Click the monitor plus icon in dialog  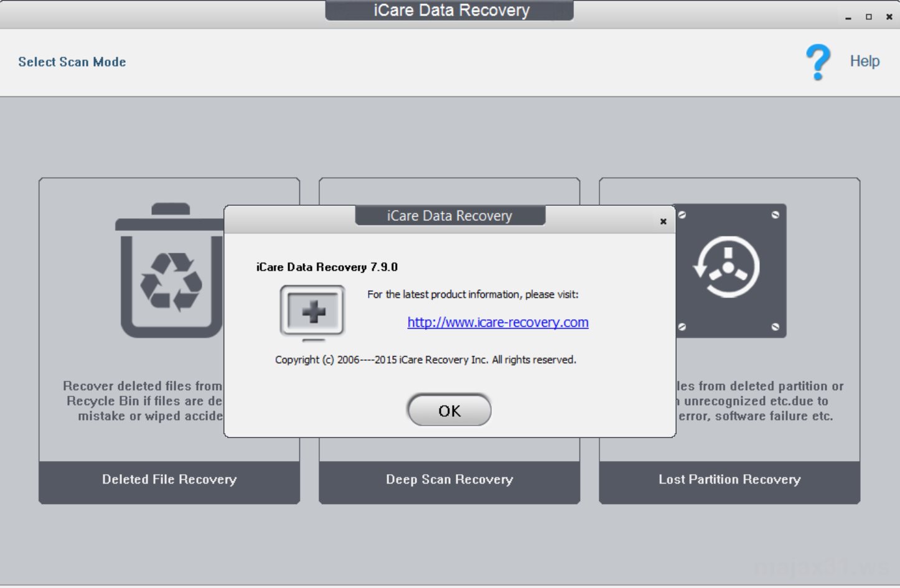[312, 312]
